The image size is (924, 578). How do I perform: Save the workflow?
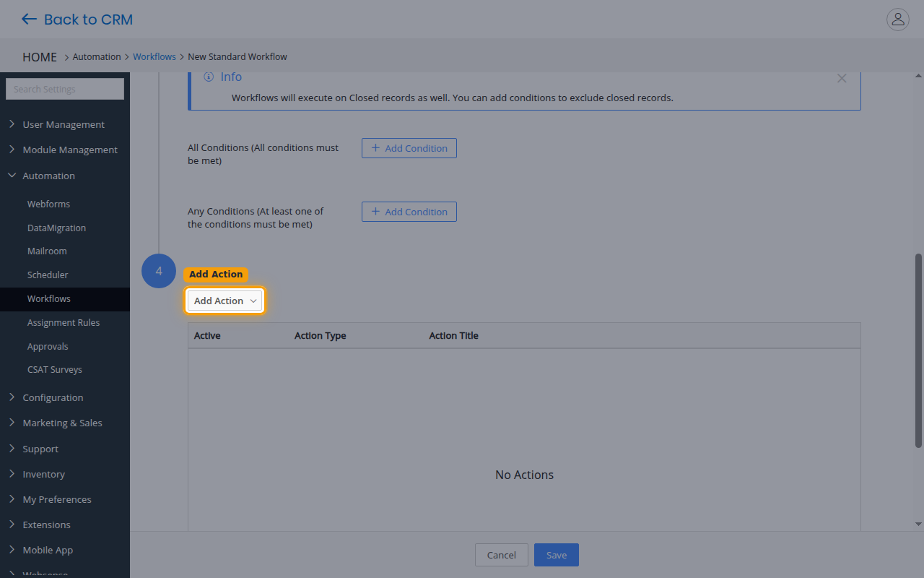pos(557,555)
